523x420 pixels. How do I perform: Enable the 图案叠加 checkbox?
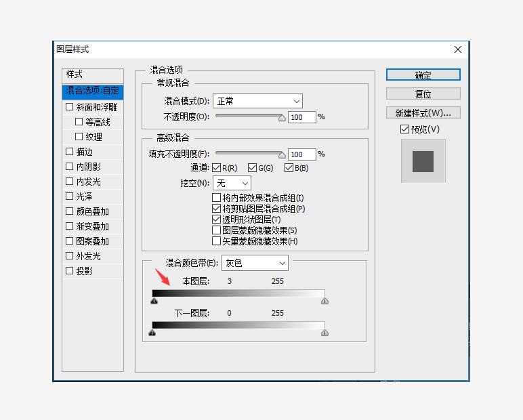(x=69, y=241)
